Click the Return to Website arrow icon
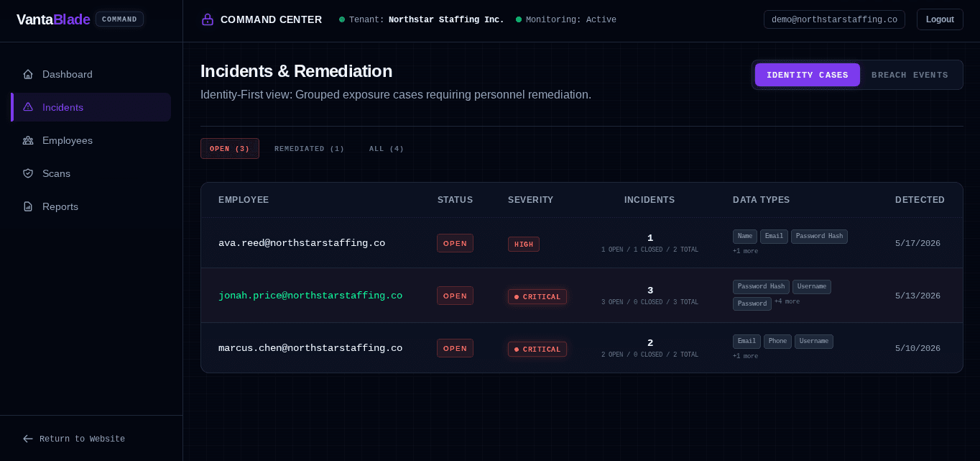 28,439
